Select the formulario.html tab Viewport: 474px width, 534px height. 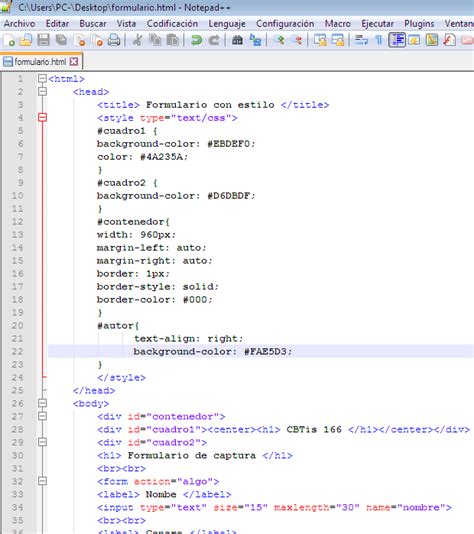(40, 62)
